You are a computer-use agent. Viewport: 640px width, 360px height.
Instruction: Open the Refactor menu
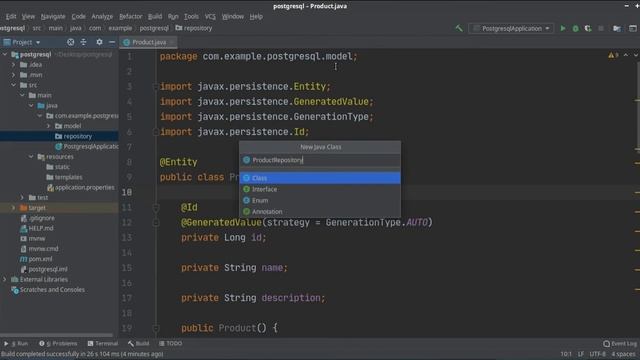(x=131, y=16)
